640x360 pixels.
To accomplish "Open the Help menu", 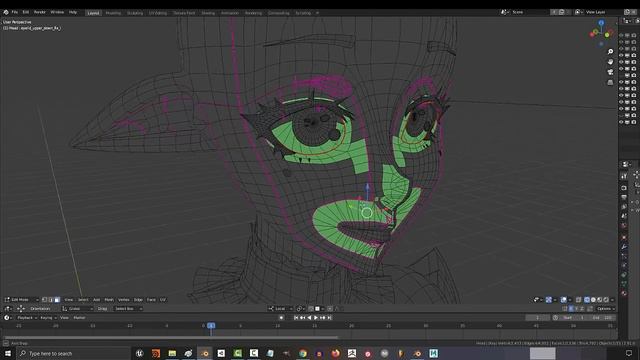I will tap(73, 12).
